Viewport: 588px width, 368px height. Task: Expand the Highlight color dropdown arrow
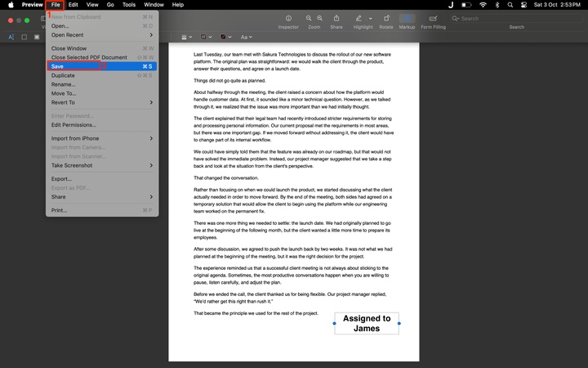(x=371, y=18)
